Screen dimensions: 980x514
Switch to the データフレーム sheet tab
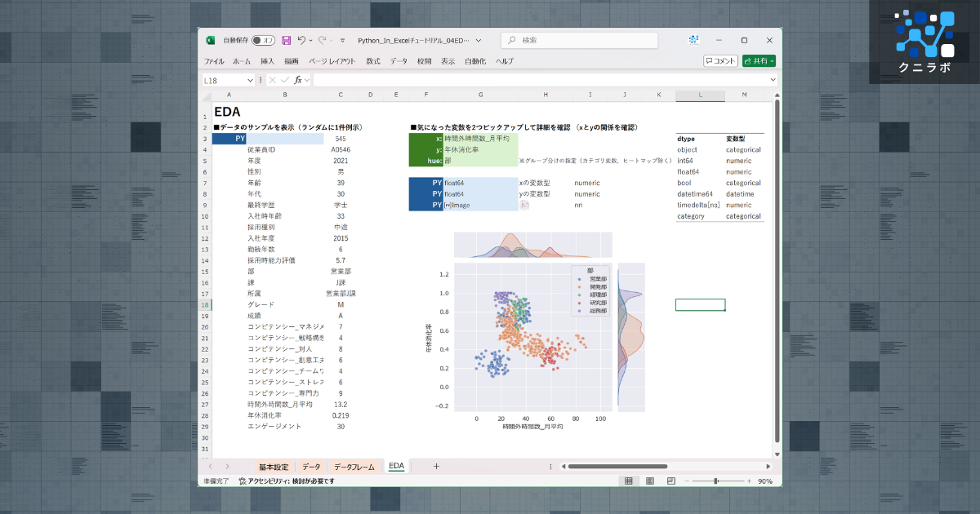(353, 466)
